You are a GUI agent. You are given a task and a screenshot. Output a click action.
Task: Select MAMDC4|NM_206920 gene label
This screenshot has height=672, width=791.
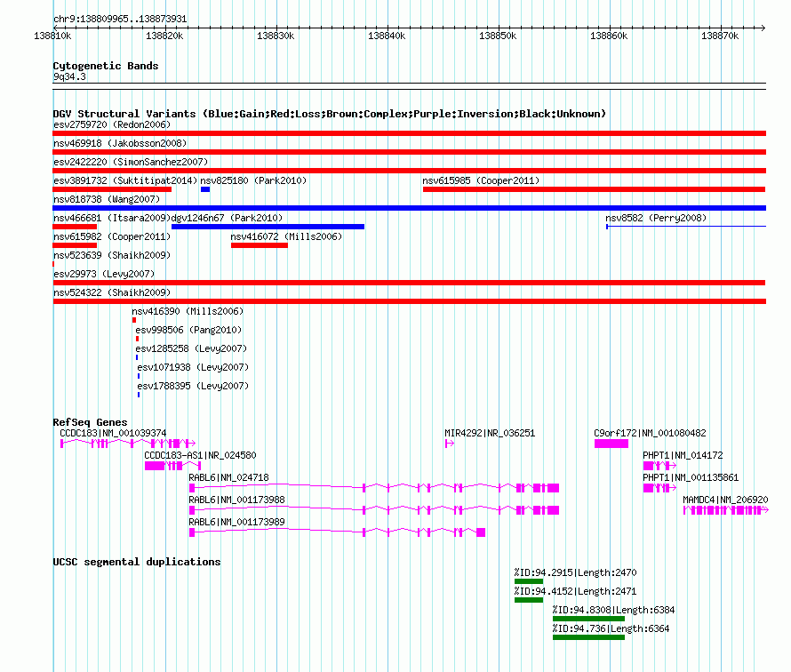tap(725, 500)
